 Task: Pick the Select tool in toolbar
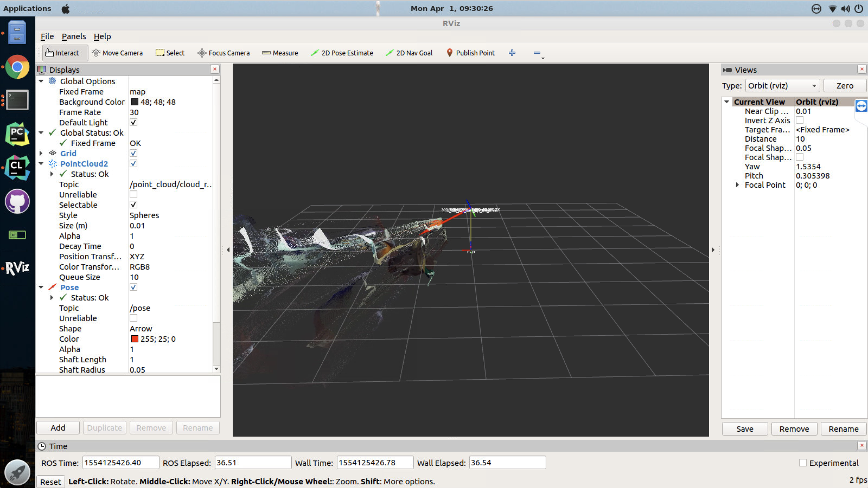pyautogui.click(x=170, y=53)
